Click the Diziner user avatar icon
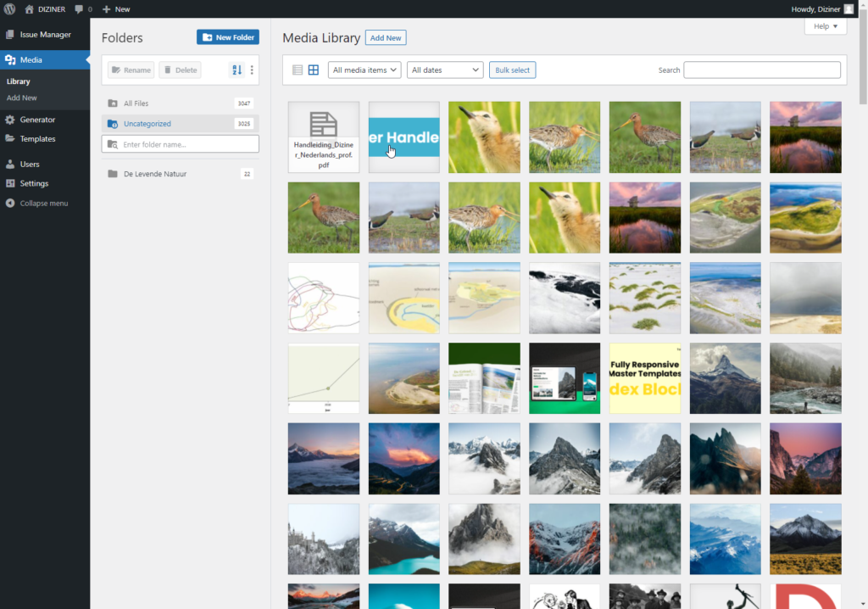The height and width of the screenshot is (609, 868). point(849,8)
